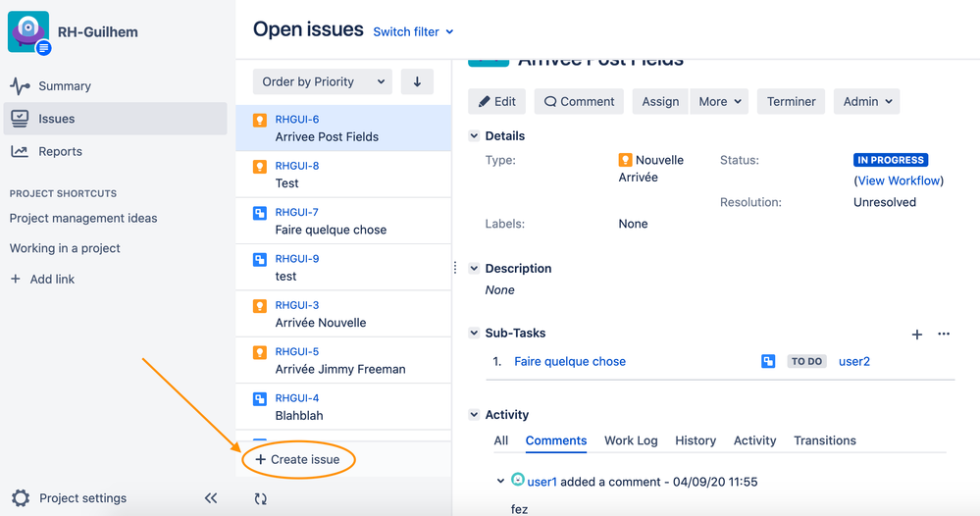This screenshot has width=980, height=516.
Task: Collapse the Sub-Tasks section
Action: (x=474, y=333)
